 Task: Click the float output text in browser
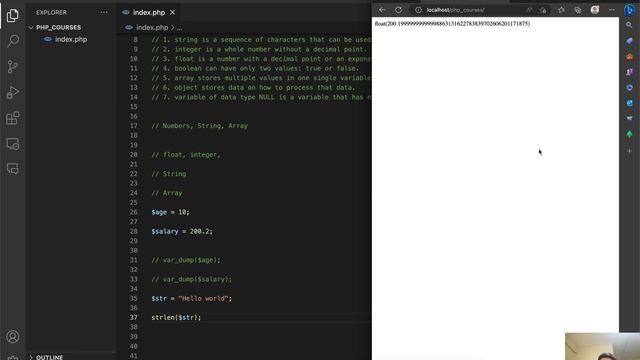point(452,24)
